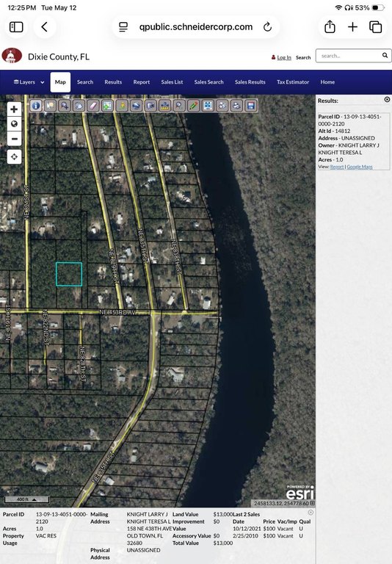Open a new browser tab
Image resolution: width=392 pixels, height=564 pixels.
(x=353, y=27)
